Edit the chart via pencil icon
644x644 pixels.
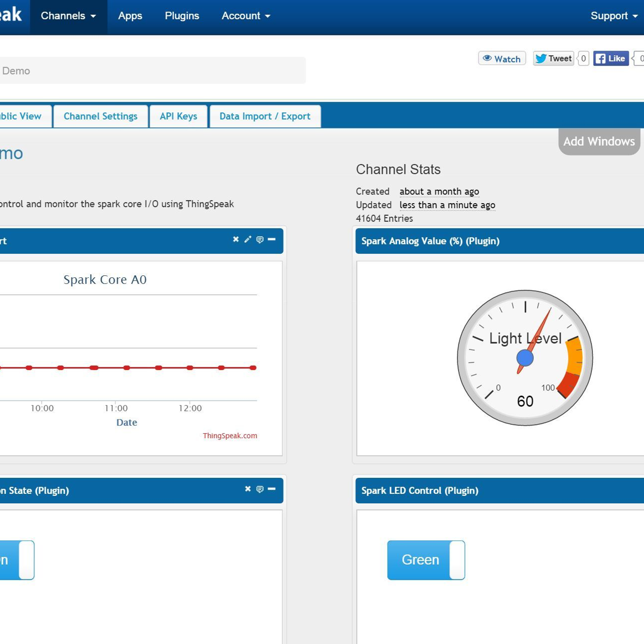[x=248, y=239]
